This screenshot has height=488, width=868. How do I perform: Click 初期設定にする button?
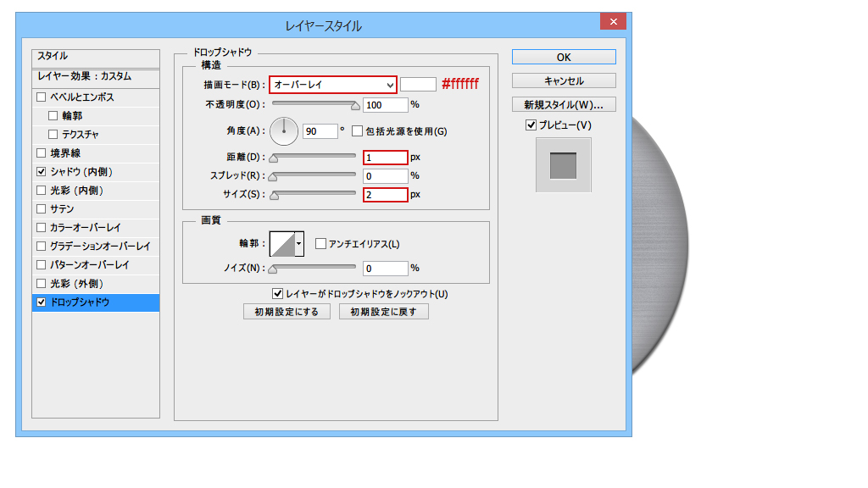287,312
